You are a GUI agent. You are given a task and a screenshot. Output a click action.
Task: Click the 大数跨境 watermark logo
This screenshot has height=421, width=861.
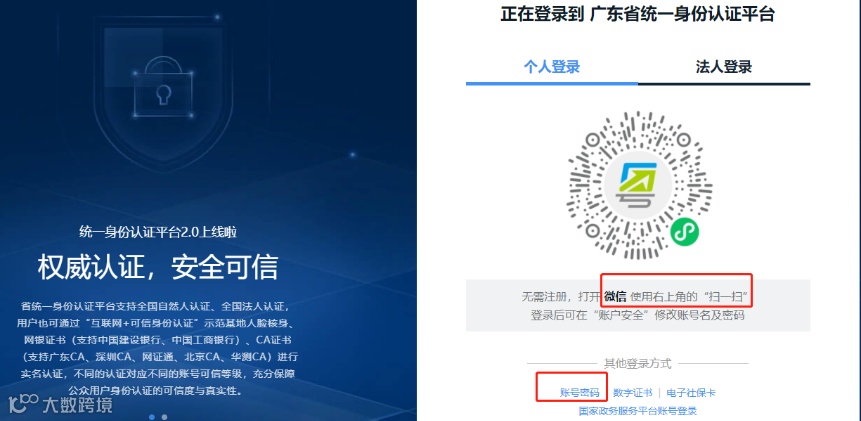(x=57, y=404)
